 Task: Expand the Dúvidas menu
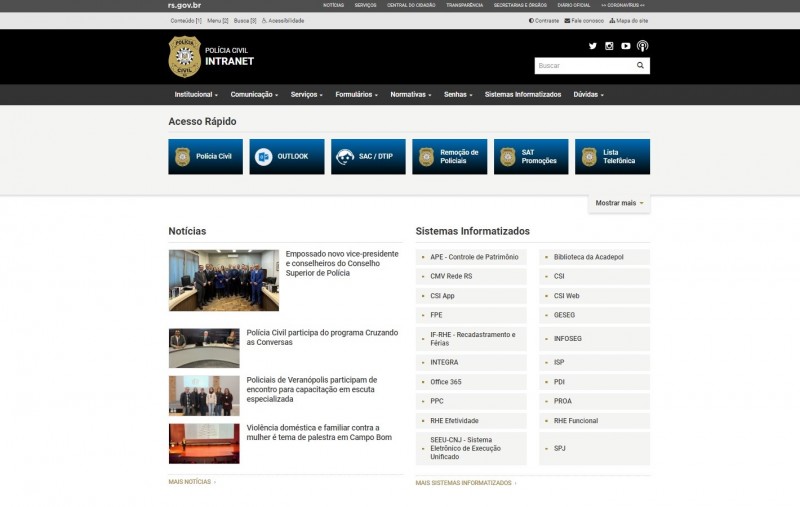pos(588,94)
